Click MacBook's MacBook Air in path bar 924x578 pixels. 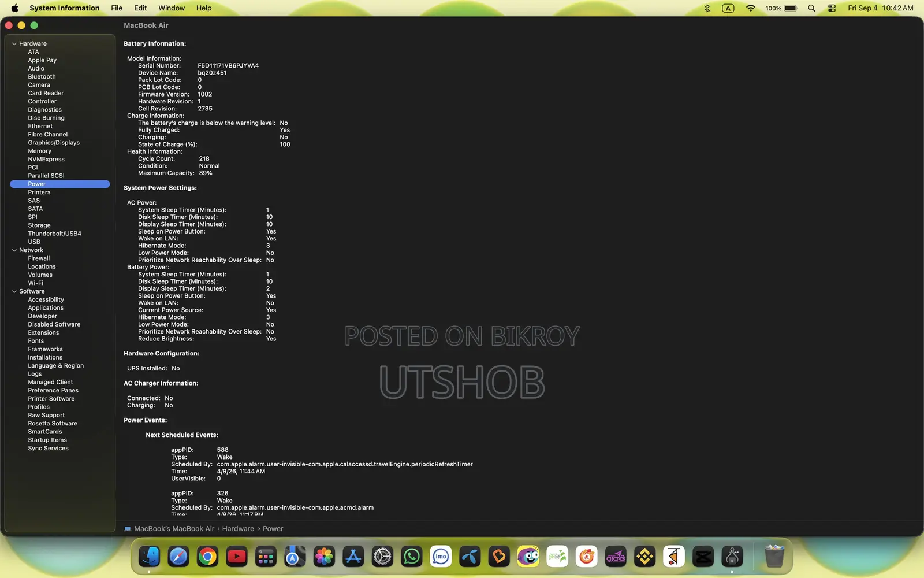click(174, 529)
